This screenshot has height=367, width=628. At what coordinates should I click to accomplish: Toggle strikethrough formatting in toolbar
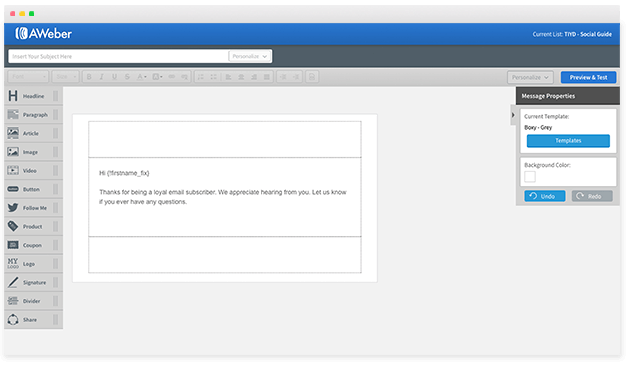pyautogui.click(x=127, y=77)
